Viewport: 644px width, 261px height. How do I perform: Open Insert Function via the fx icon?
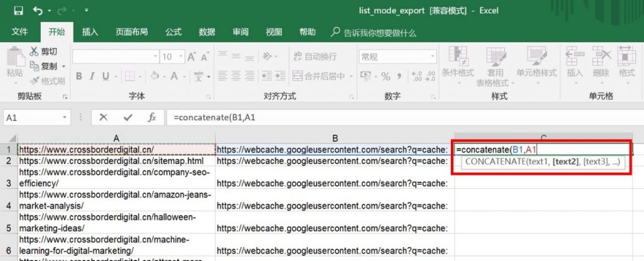coord(152,118)
